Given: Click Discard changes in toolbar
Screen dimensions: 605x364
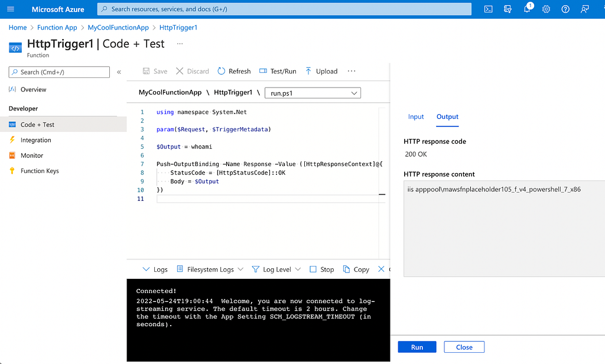Looking at the screenshot, I should pyautogui.click(x=192, y=71).
